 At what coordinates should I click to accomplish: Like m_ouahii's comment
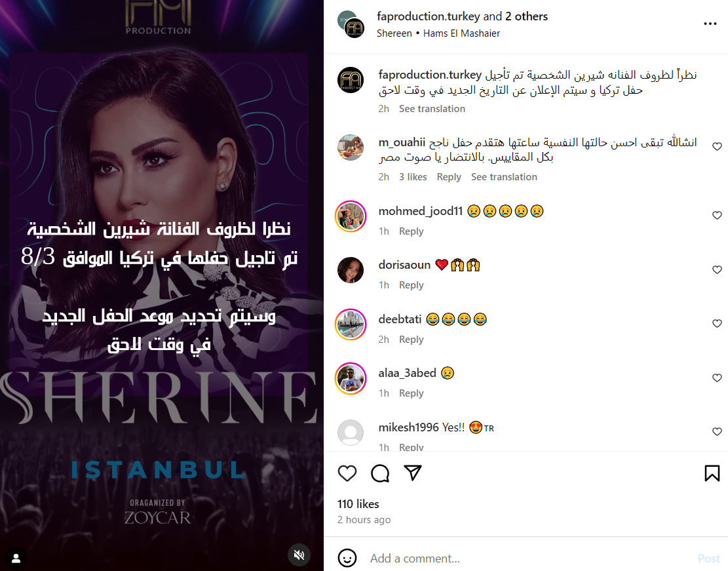coord(717,146)
